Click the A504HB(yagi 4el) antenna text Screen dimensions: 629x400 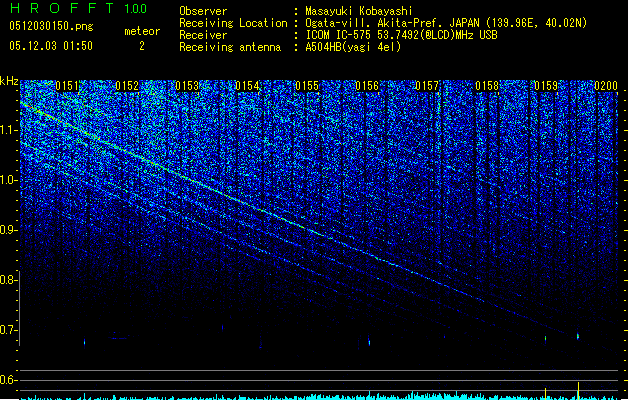click(353, 47)
